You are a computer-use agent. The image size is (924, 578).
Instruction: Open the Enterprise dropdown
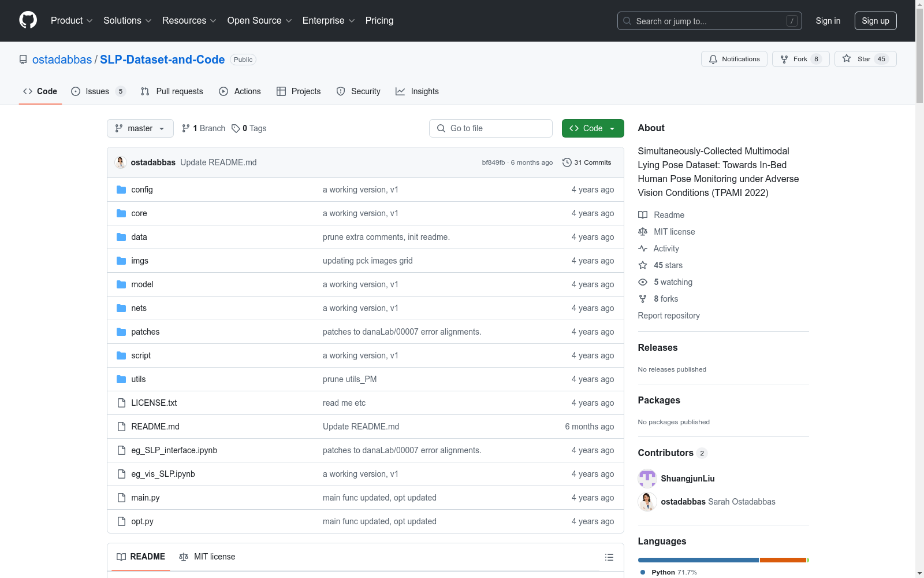click(x=329, y=21)
